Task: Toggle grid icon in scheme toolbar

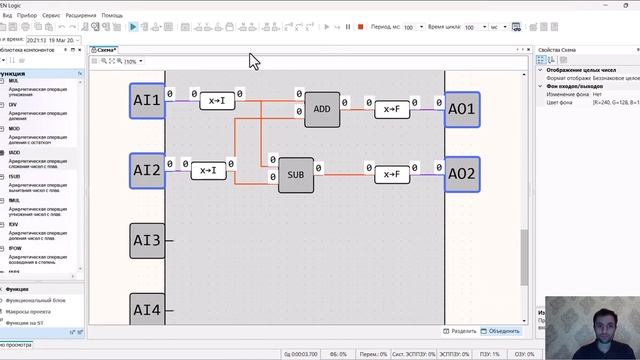Action: point(94,61)
